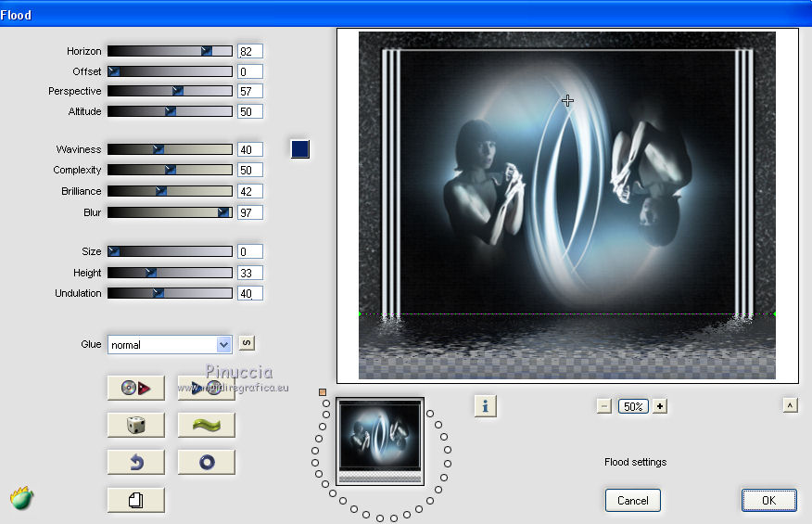Click the Perspective value field 57
Viewport: 812px width, 524px height.
[x=250, y=91]
